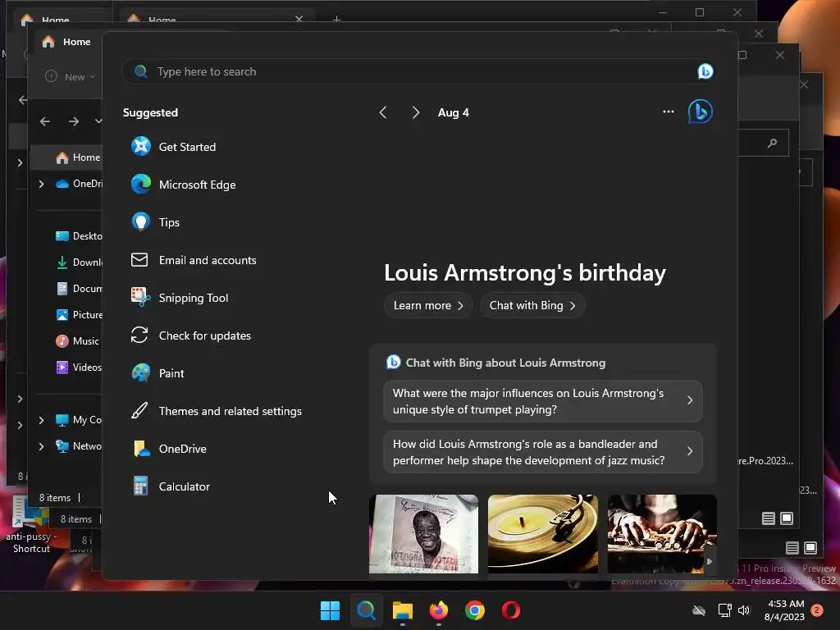Launch Snipping Tool from suggestions
840x630 pixels.
[180, 298]
